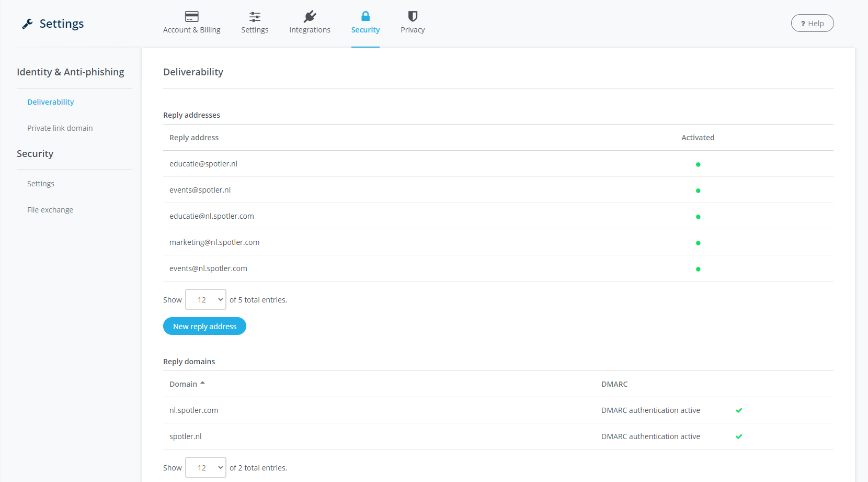
Task: Sort by Domain column header arrow
Action: click(x=202, y=384)
